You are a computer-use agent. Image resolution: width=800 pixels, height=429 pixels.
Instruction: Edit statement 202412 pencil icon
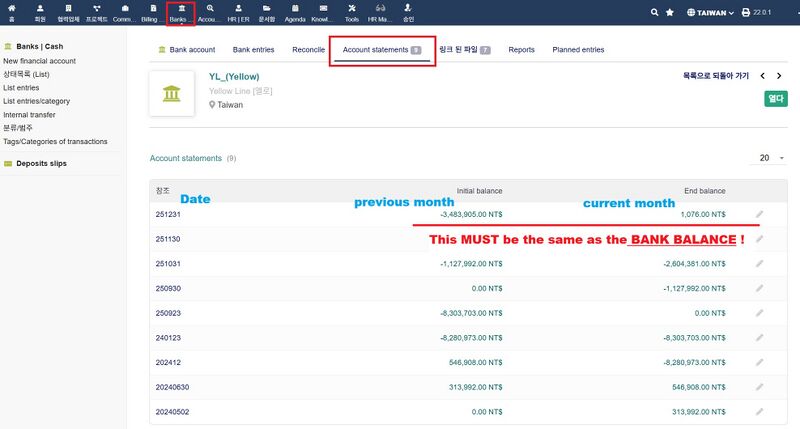tap(760, 363)
